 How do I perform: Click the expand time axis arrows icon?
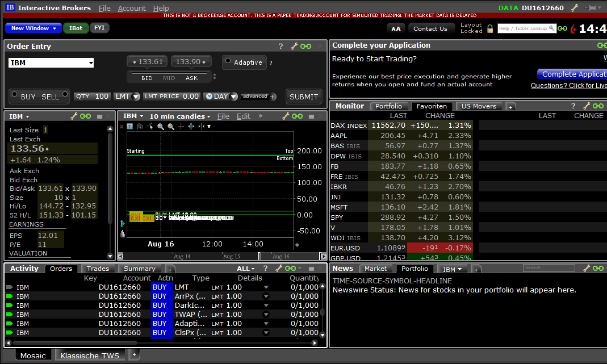point(191,126)
